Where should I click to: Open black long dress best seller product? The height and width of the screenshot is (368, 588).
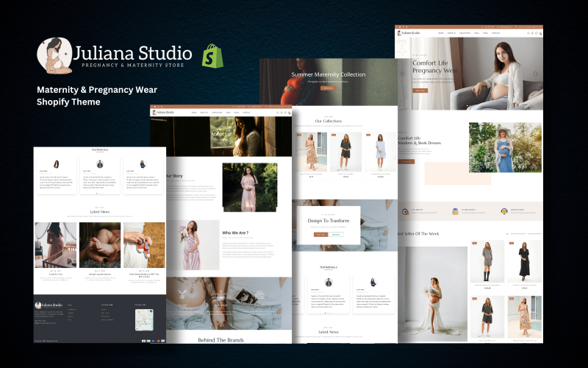point(525,266)
